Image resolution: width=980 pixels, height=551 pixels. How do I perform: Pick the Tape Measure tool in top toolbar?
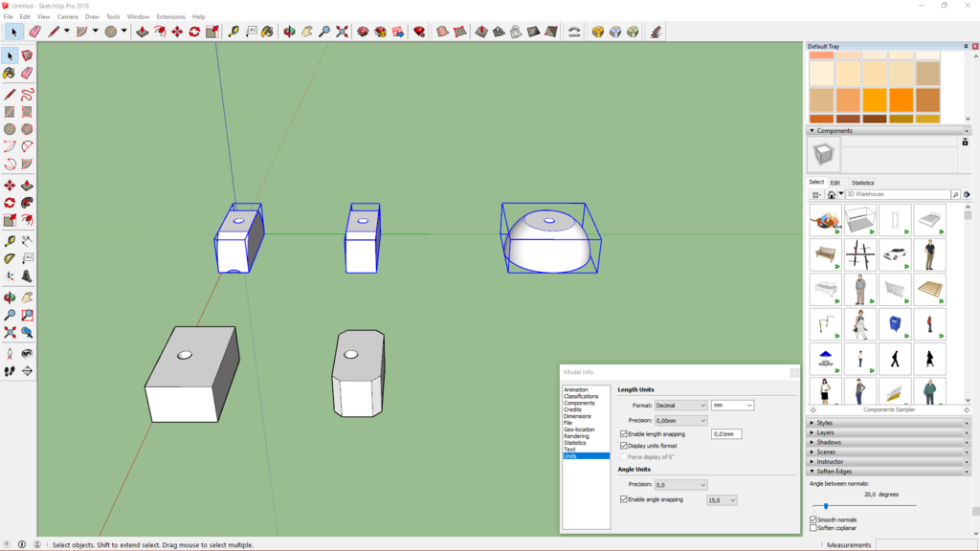pyautogui.click(x=234, y=32)
